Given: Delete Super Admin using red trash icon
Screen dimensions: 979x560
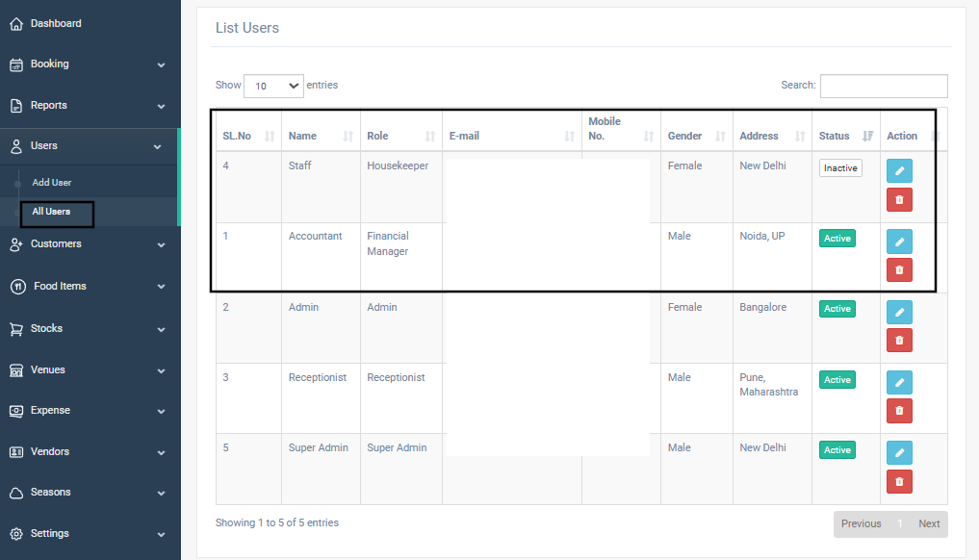Looking at the screenshot, I should point(899,481).
